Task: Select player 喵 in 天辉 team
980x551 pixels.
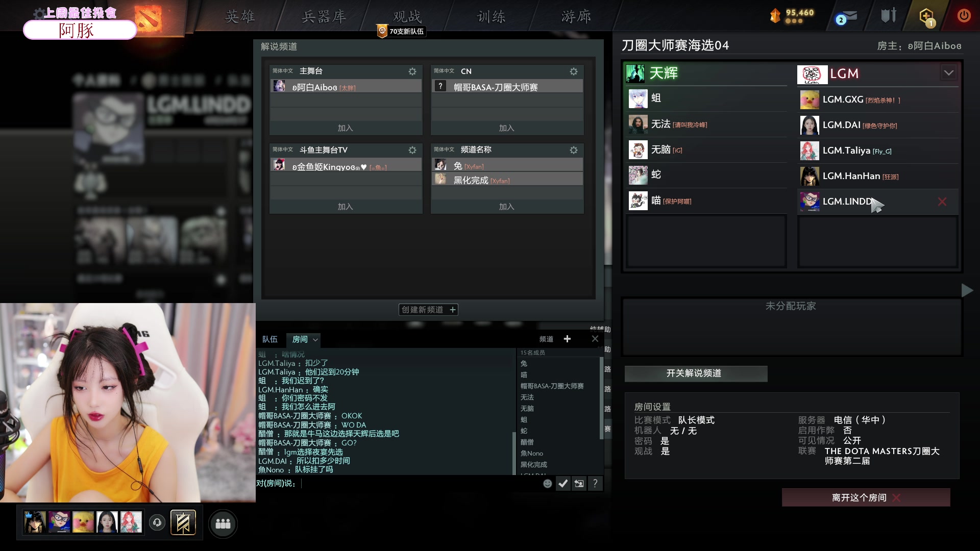Action: [x=707, y=201]
